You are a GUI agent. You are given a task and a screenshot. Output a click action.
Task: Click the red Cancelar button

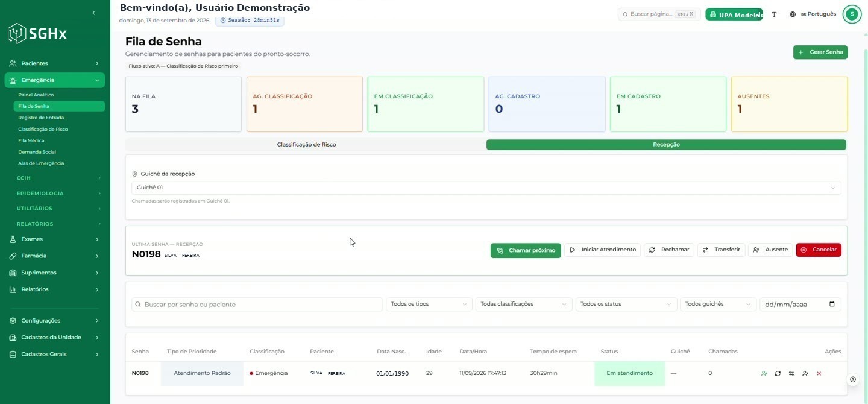coord(819,250)
